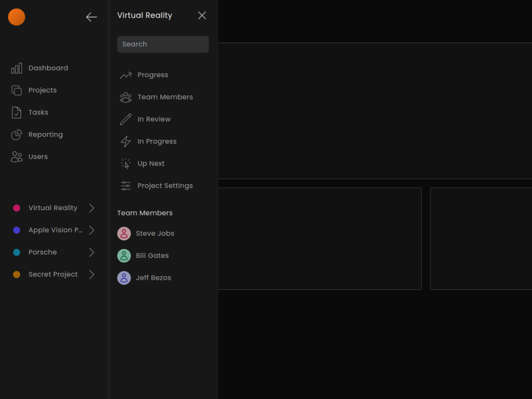The height and width of the screenshot is (399, 532).
Task: Collapse the sidebar with the back arrow
Action: 92,17
